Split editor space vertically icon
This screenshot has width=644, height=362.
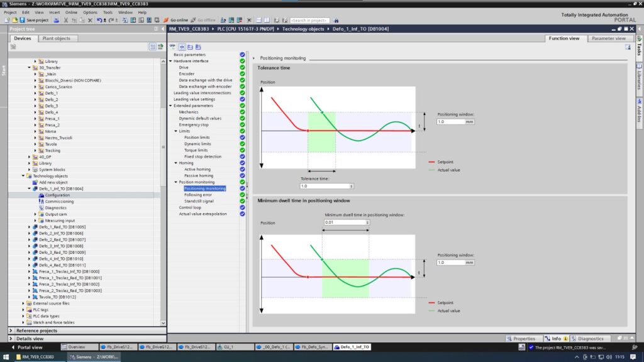click(x=267, y=20)
